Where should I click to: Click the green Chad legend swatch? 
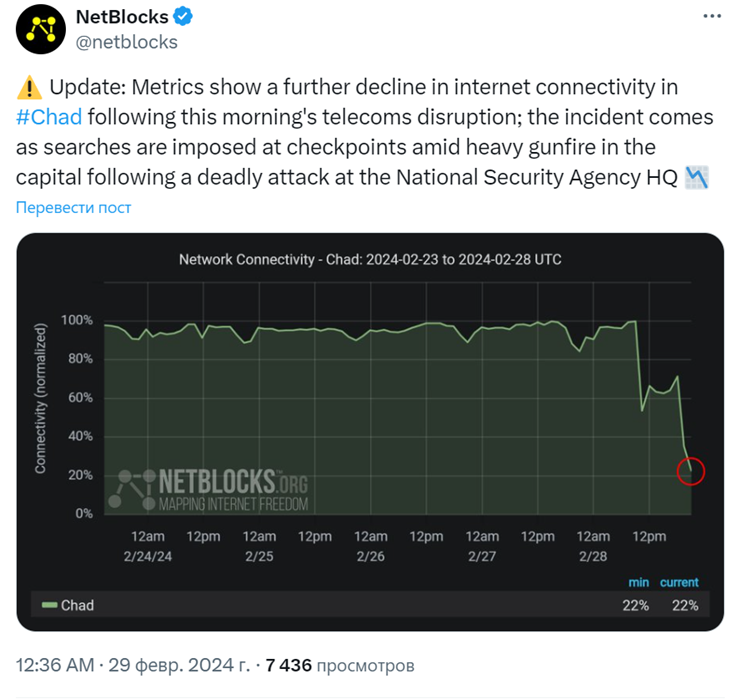pos(49,605)
